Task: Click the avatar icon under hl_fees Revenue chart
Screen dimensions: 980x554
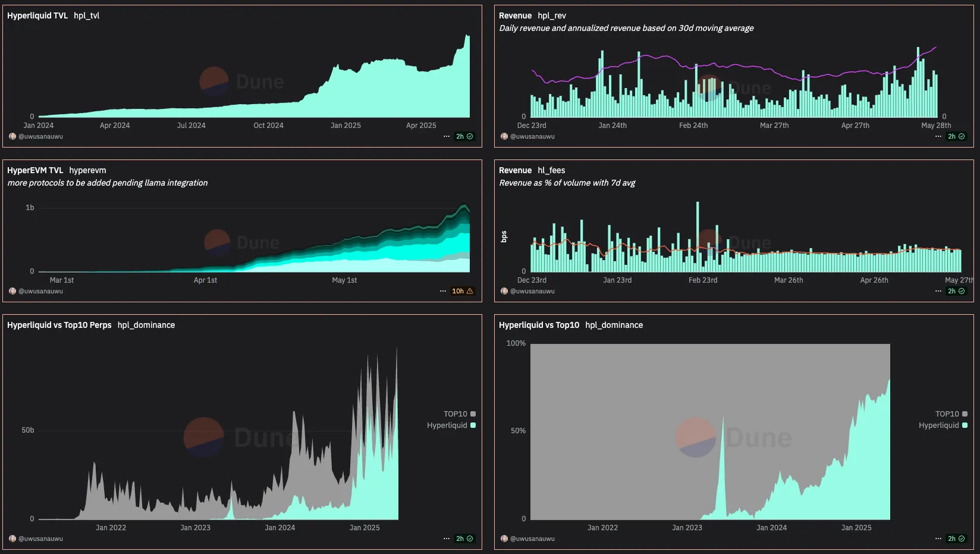Action: coord(504,291)
